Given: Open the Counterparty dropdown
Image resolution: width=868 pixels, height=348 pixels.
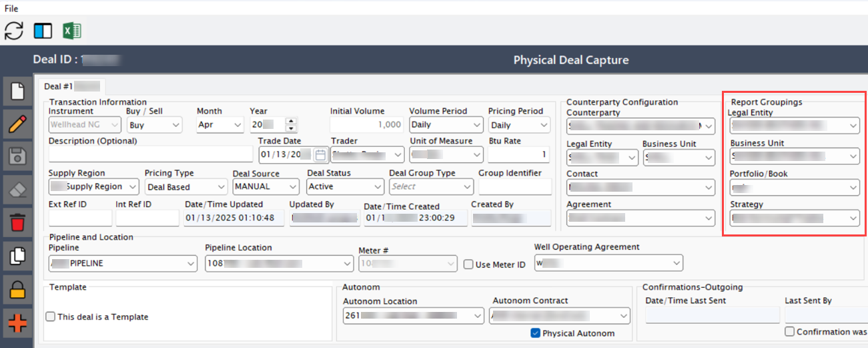Looking at the screenshot, I should 640,126.
